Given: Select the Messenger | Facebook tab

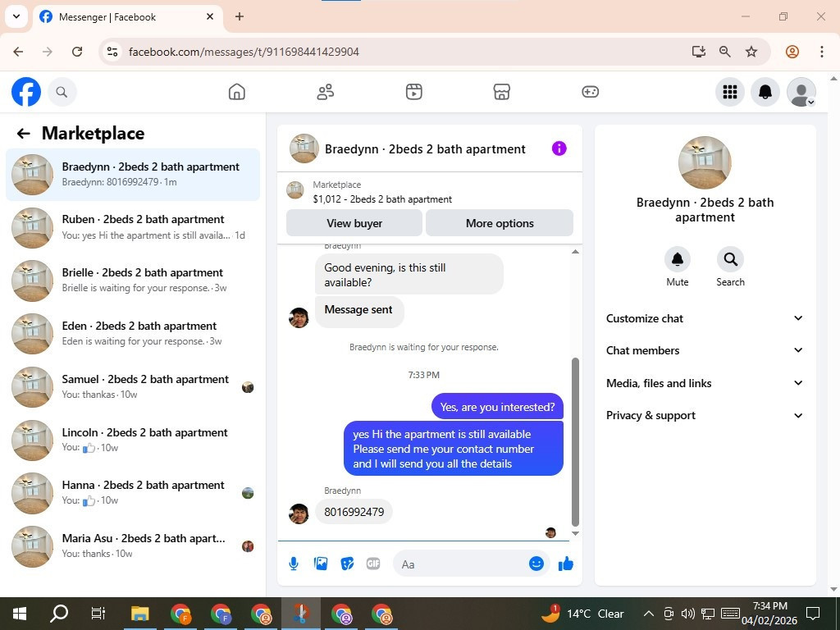Looking at the screenshot, I should pyautogui.click(x=129, y=16).
